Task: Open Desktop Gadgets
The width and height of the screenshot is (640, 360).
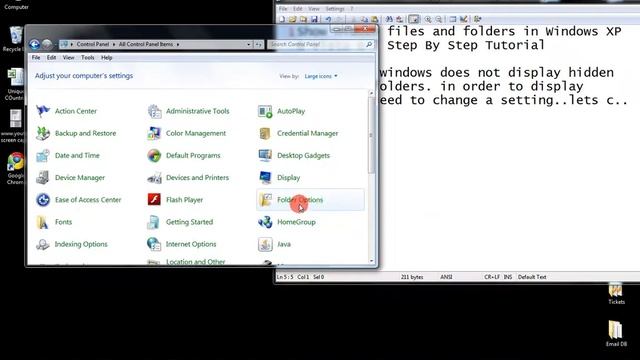Action: click(x=294, y=156)
